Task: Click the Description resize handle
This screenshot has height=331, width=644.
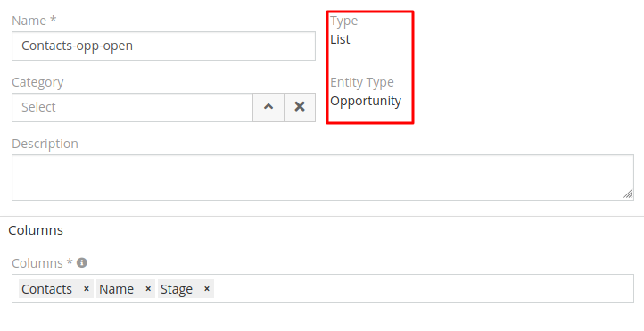Action: tap(628, 194)
